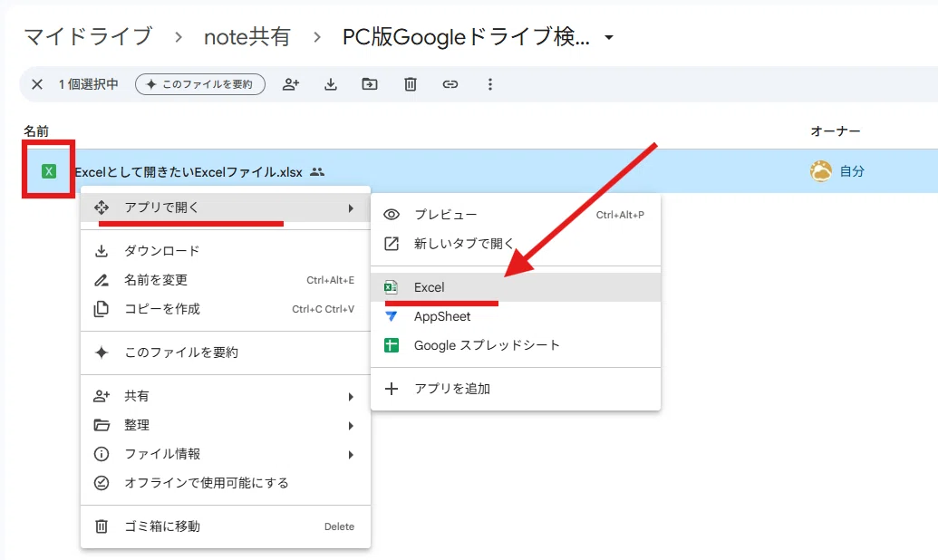Click the 'このファイルを要約' toolbar chip
Viewport: 938px width, 560px height.
(200, 84)
